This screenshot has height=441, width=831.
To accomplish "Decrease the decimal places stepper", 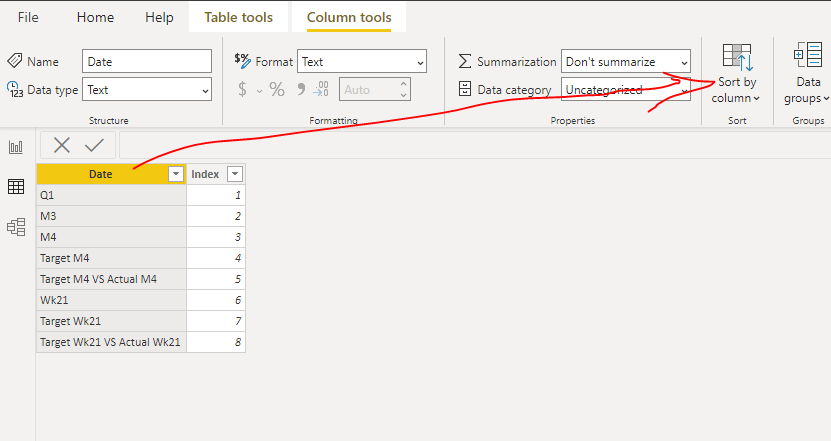I will (x=403, y=95).
